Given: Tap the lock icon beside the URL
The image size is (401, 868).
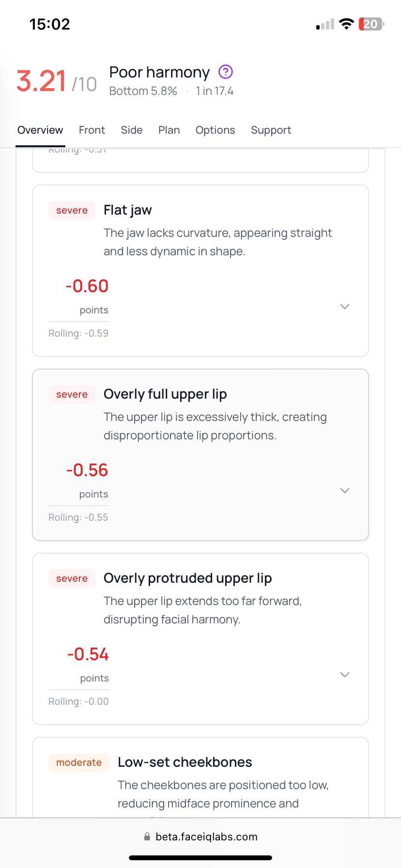Looking at the screenshot, I should tap(147, 837).
